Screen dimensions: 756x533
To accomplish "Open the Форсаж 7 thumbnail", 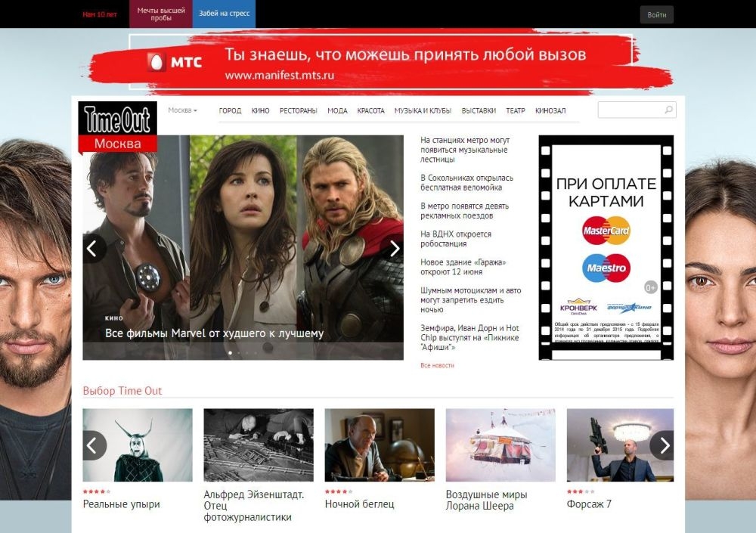I will click(x=620, y=445).
